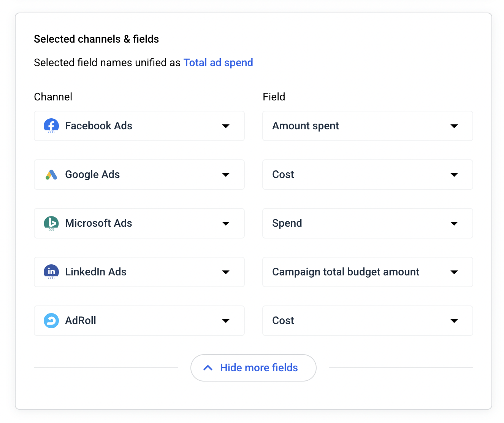Click the Microsoft Ads Bing icon
Screen dimensions: 504x423
point(51,223)
